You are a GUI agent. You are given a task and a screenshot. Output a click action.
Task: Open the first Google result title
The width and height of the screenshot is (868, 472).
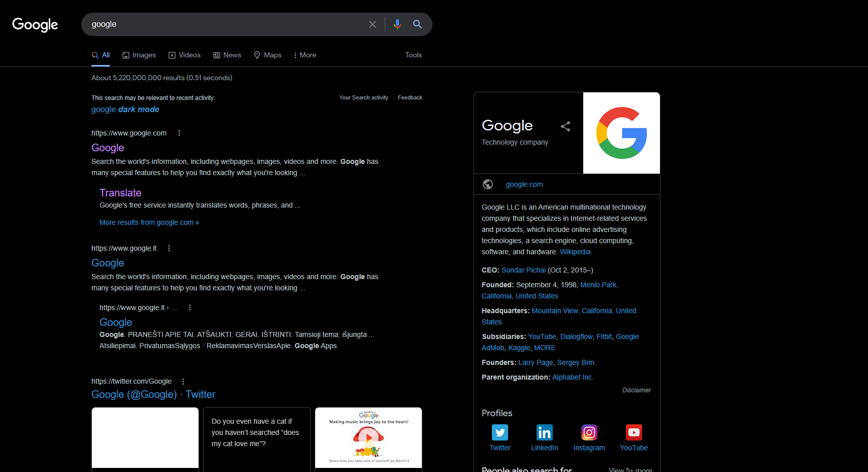point(108,148)
